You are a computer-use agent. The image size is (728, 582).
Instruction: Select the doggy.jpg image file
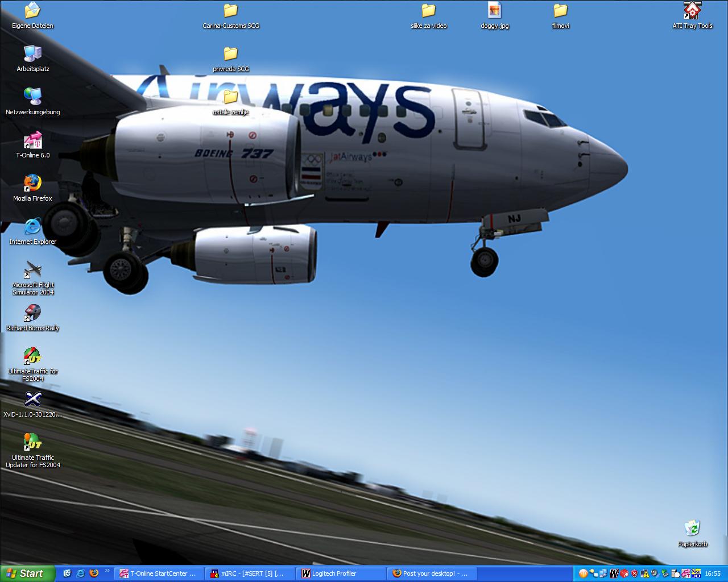(x=495, y=15)
